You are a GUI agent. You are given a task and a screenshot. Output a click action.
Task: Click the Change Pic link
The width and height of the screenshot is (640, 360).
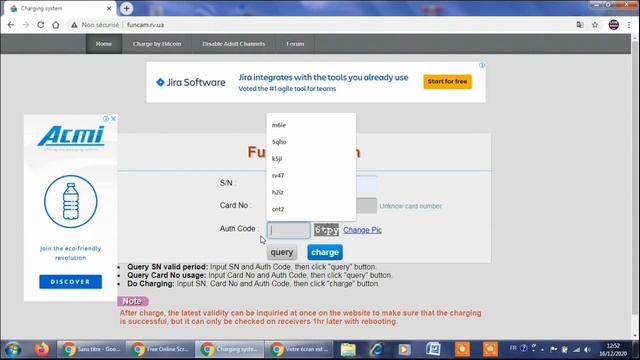(x=362, y=230)
